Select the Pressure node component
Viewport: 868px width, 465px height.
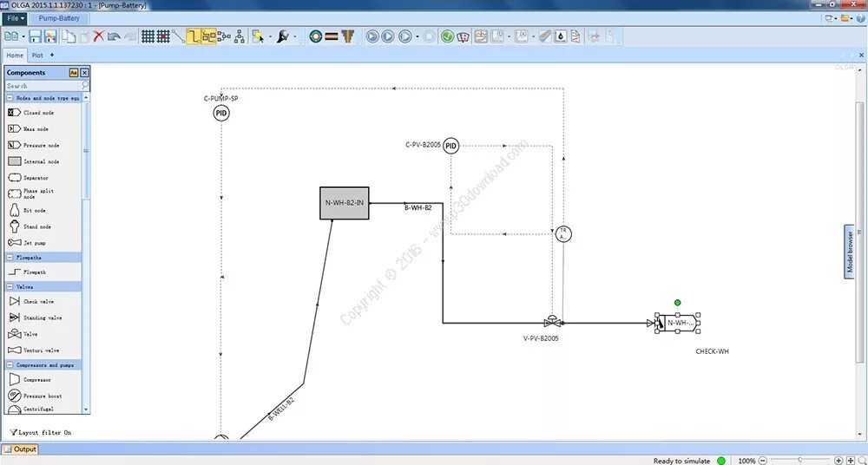[x=34, y=145]
